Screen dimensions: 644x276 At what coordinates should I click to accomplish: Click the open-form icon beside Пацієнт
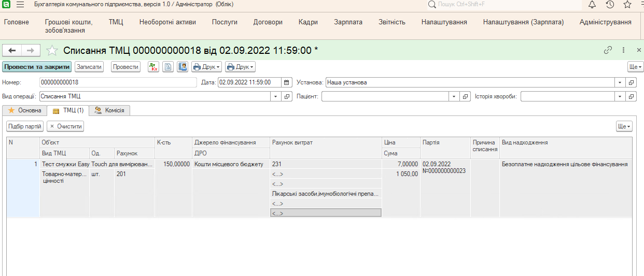click(465, 96)
